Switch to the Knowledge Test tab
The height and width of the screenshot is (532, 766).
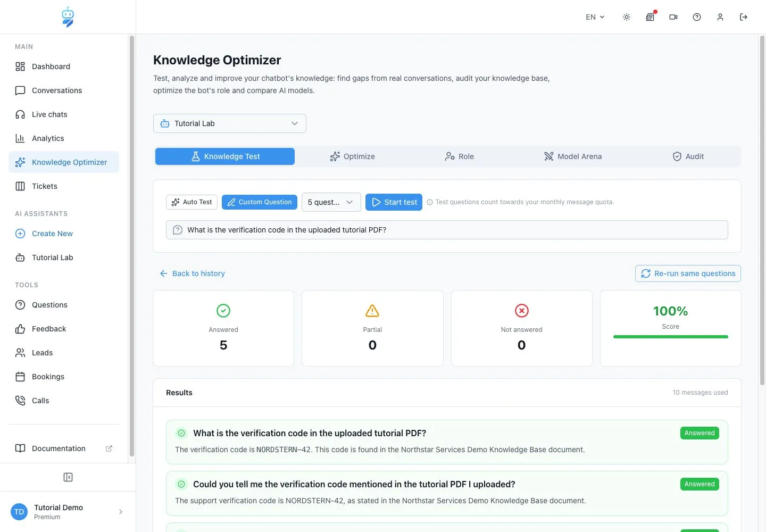click(x=225, y=156)
